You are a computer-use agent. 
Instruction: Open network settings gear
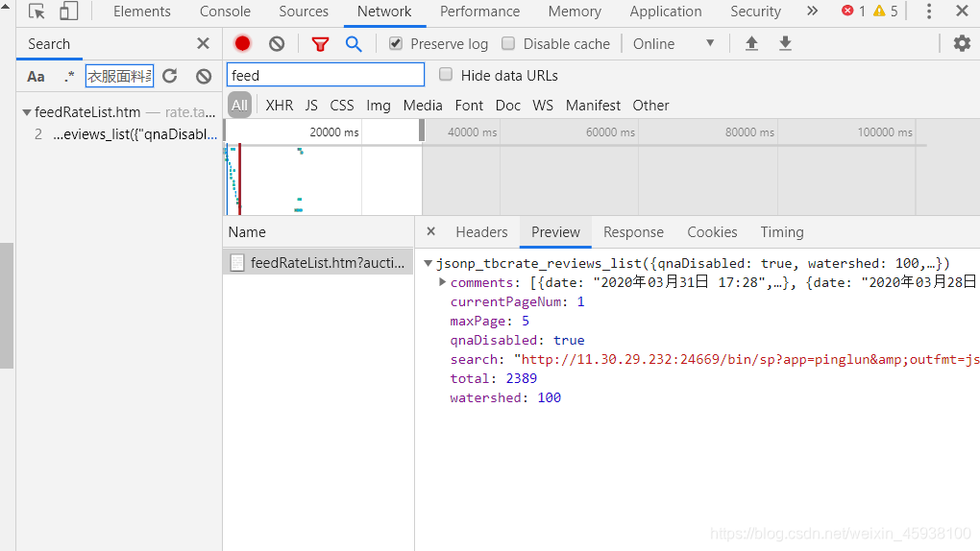point(962,44)
